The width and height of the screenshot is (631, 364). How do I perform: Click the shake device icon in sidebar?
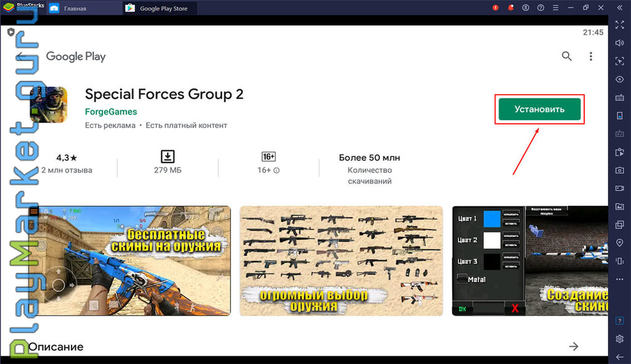620,261
